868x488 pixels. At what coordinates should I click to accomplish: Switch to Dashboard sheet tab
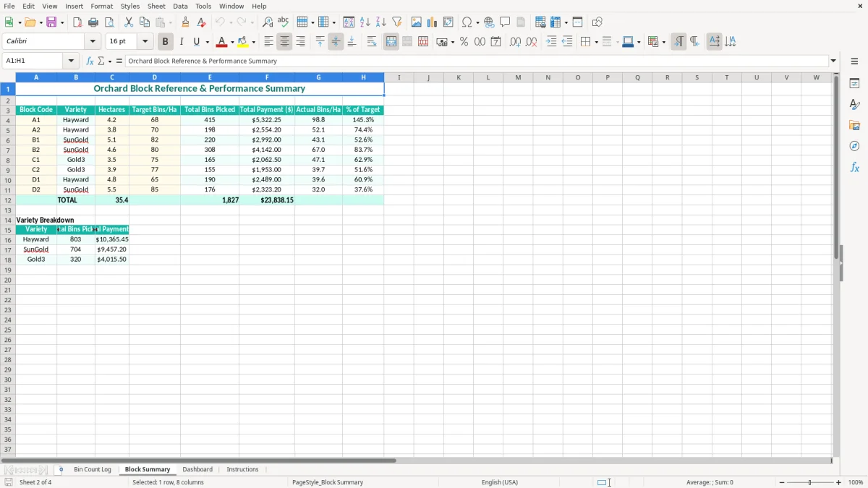coord(197,469)
